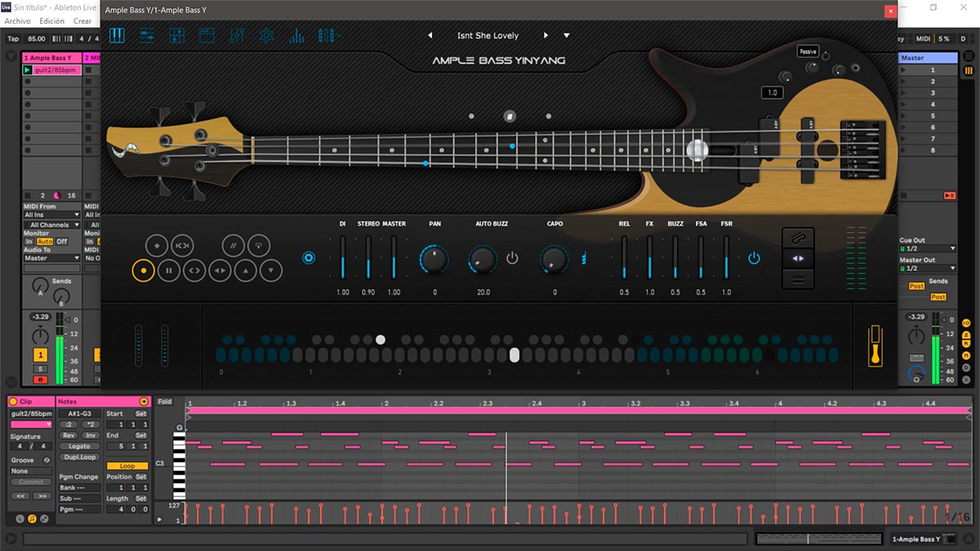Click the blue capo icon beside the CAPO knob
This screenshot has width=980, height=551.
584,260
